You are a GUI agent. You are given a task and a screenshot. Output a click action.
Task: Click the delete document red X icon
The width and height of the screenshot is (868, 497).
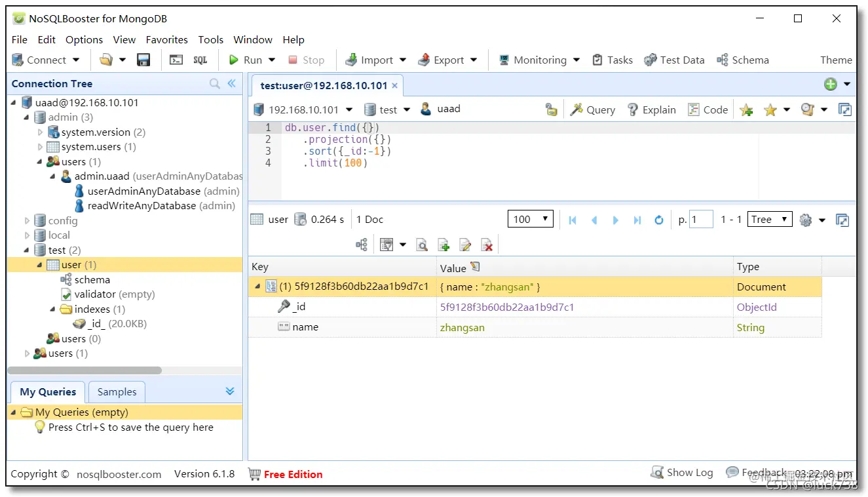(x=487, y=245)
